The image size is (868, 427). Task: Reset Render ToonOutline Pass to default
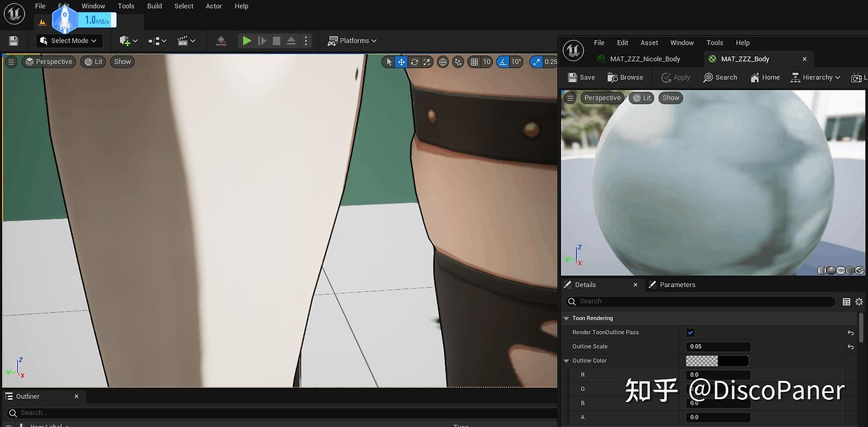tap(850, 333)
